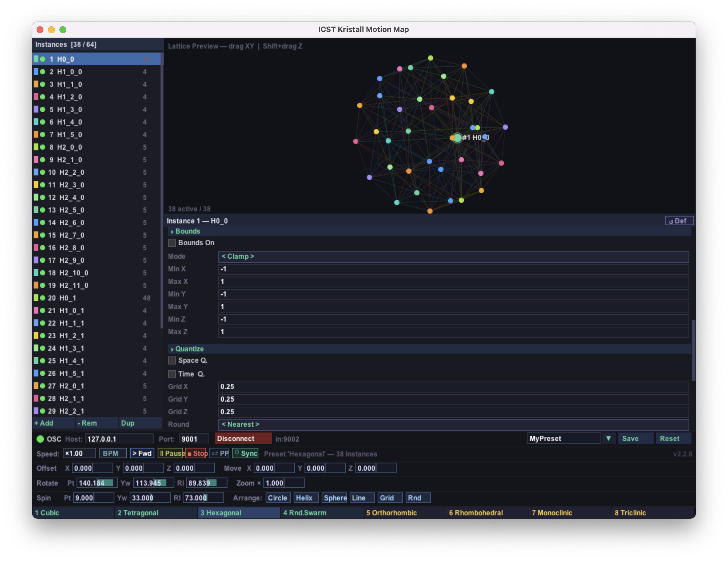Click the - Rem instance button

click(x=97, y=423)
